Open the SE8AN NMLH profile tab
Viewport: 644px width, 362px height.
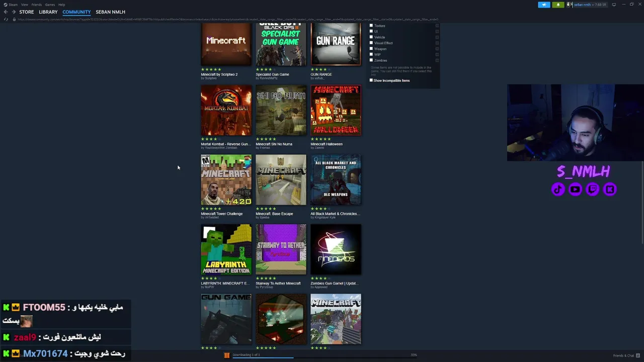[110, 12]
